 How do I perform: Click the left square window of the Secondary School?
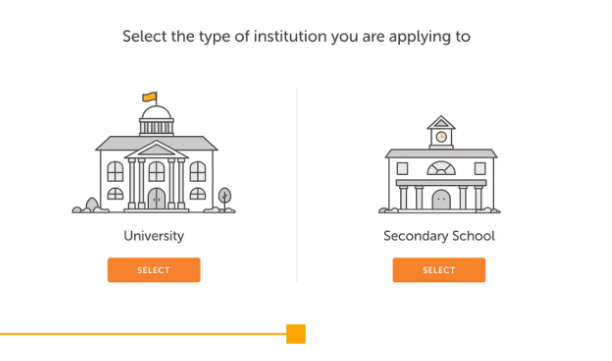click(402, 169)
